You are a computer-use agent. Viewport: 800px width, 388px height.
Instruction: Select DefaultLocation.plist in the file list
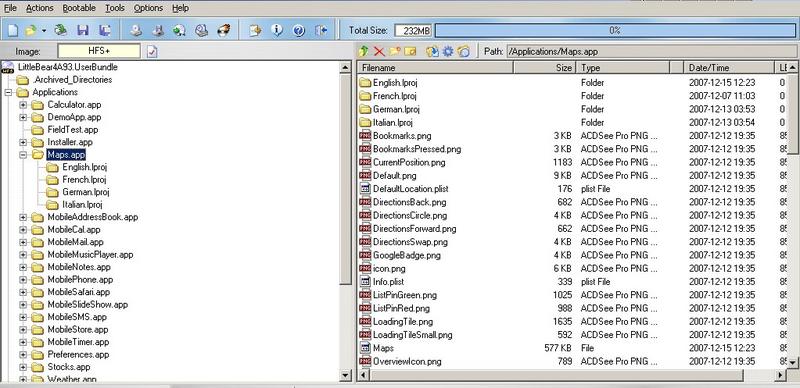click(x=411, y=189)
